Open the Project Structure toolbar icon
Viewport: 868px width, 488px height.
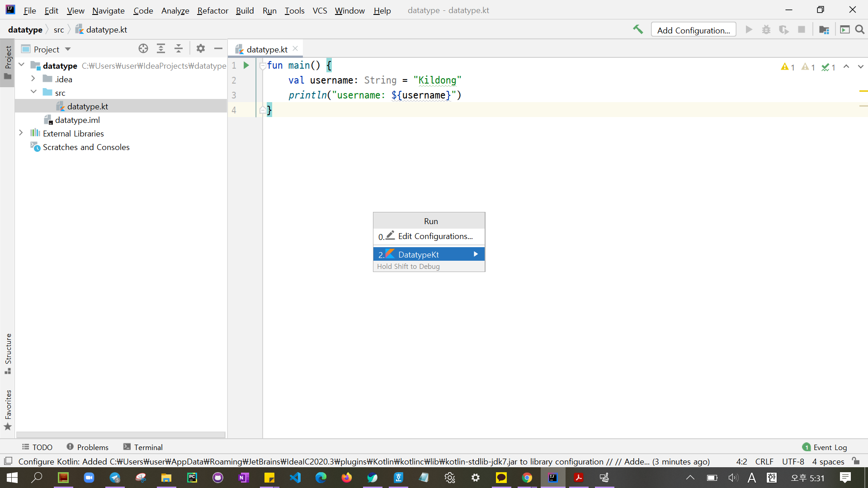(824, 30)
